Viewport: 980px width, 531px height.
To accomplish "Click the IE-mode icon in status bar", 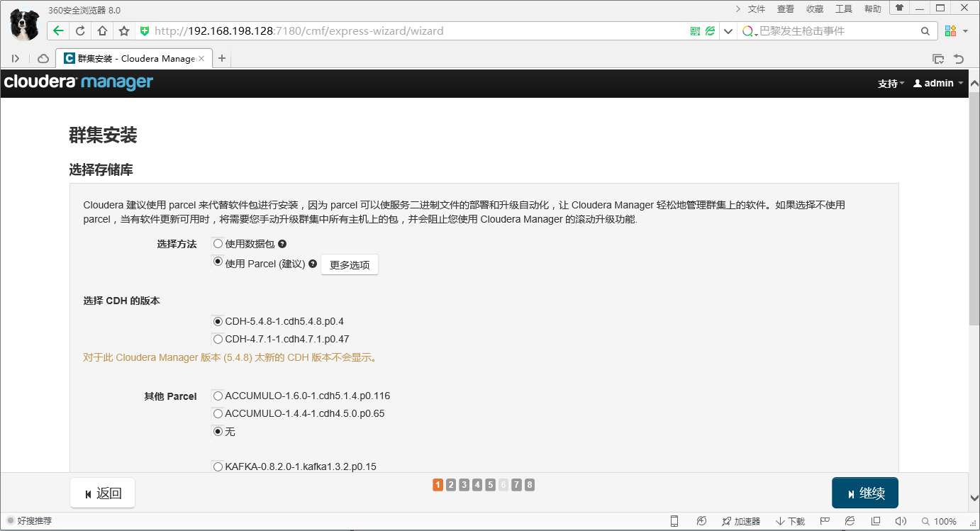I will (x=850, y=521).
